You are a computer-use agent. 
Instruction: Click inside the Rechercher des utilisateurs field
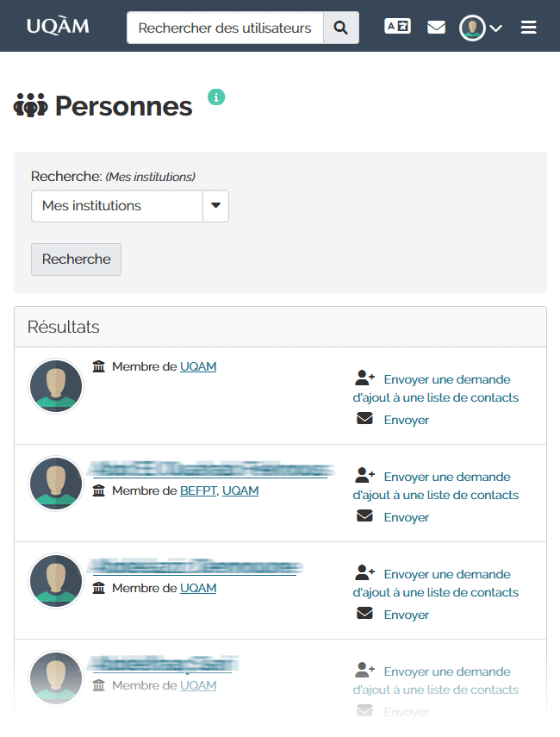(x=225, y=28)
